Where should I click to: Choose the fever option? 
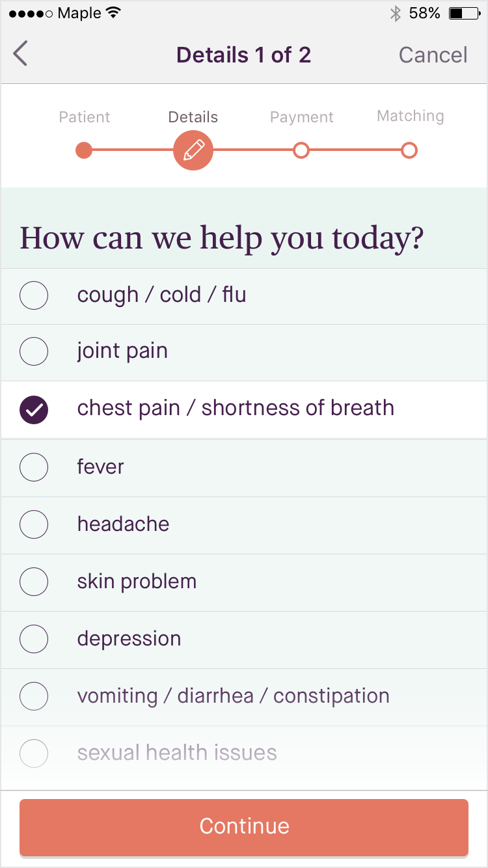coord(34,467)
